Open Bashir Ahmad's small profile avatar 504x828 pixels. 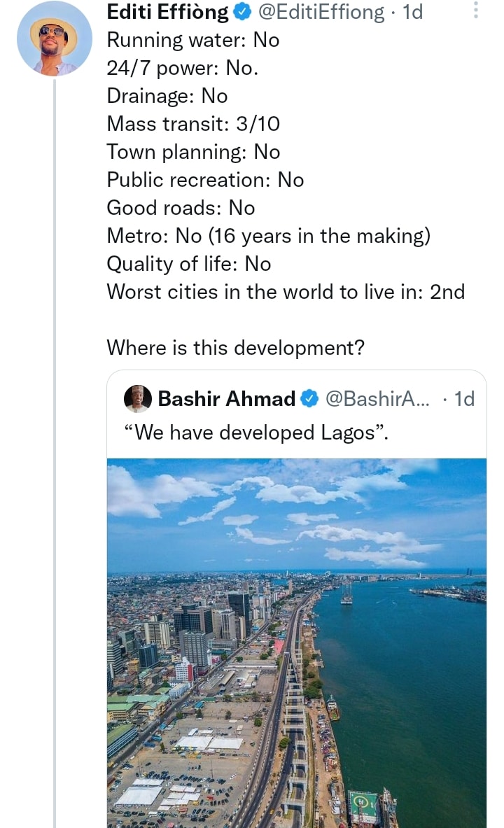click(x=138, y=399)
